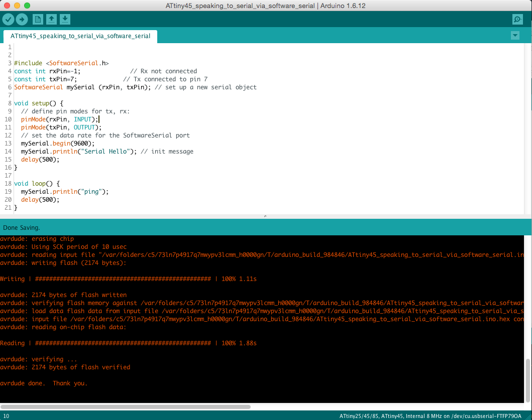The width and height of the screenshot is (532, 420).
Task: Click the "delay(500);" inside loop
Action: [40, 200]
